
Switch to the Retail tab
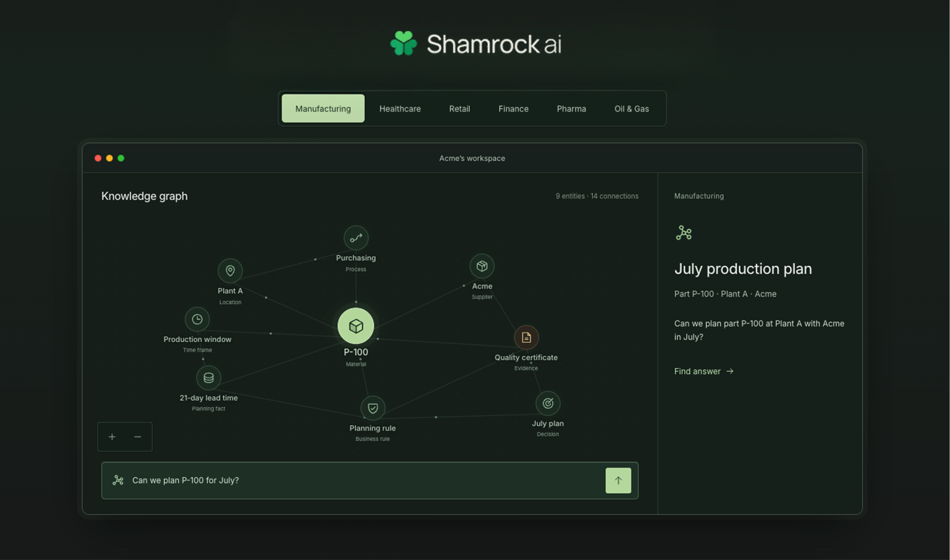[x=459, y=108]
